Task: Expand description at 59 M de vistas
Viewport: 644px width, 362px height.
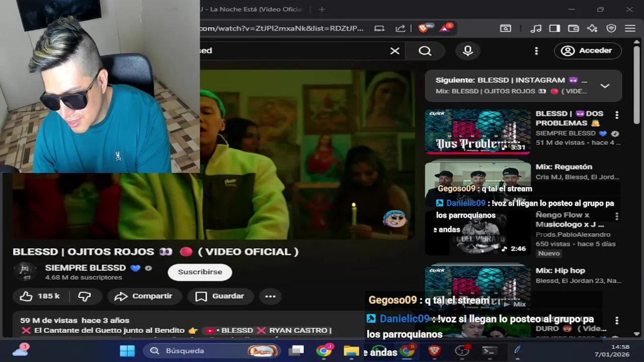Action: (74, 320)
